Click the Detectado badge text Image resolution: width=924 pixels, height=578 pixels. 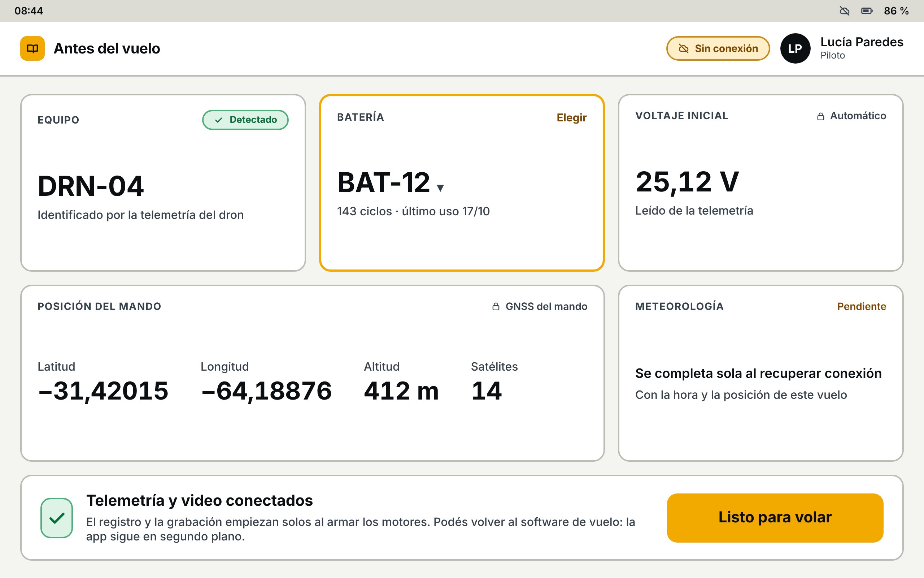click(253, 120)
